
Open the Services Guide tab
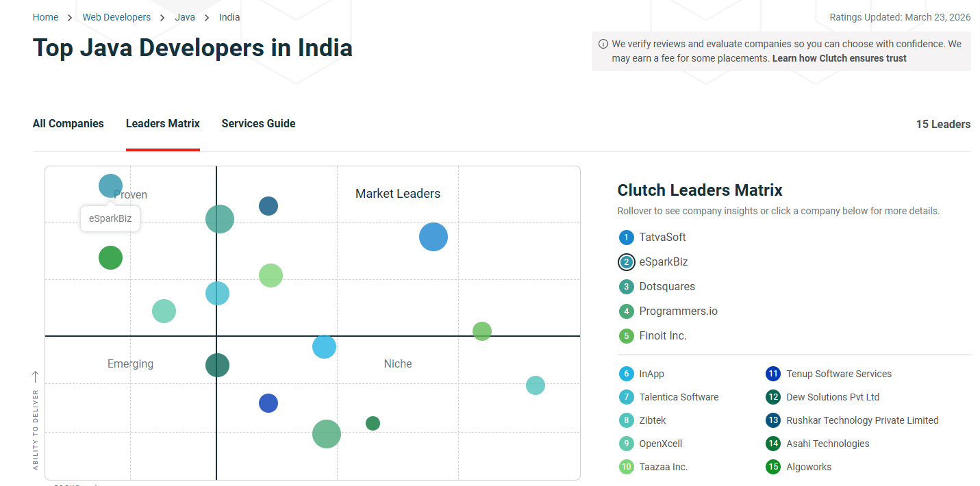pos(258,123)
